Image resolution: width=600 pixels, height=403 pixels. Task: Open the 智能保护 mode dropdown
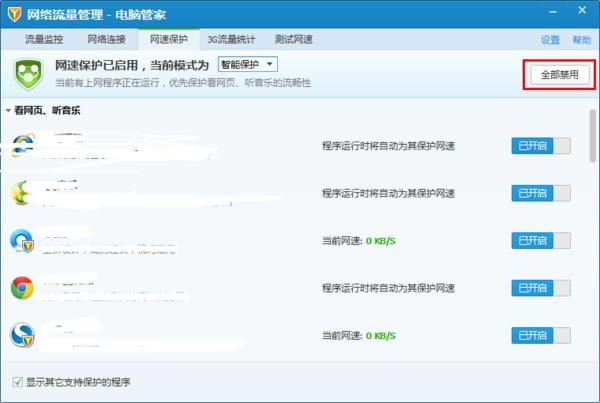(247, 64)
